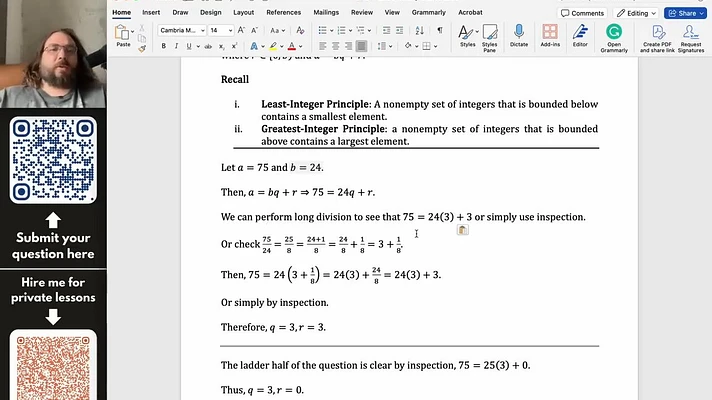Switch to the Home tab
712x400 pixels.
click(x=121, y=12)
